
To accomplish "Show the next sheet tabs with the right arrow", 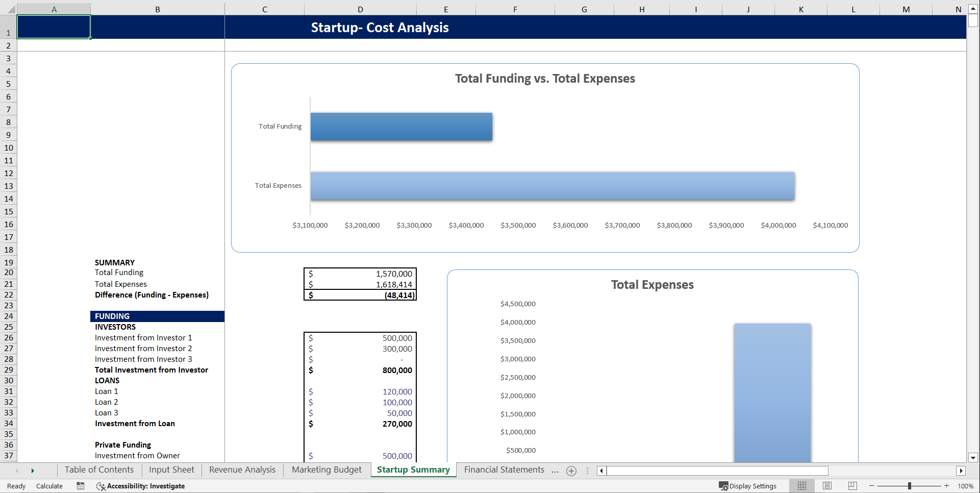I will 33,471.
